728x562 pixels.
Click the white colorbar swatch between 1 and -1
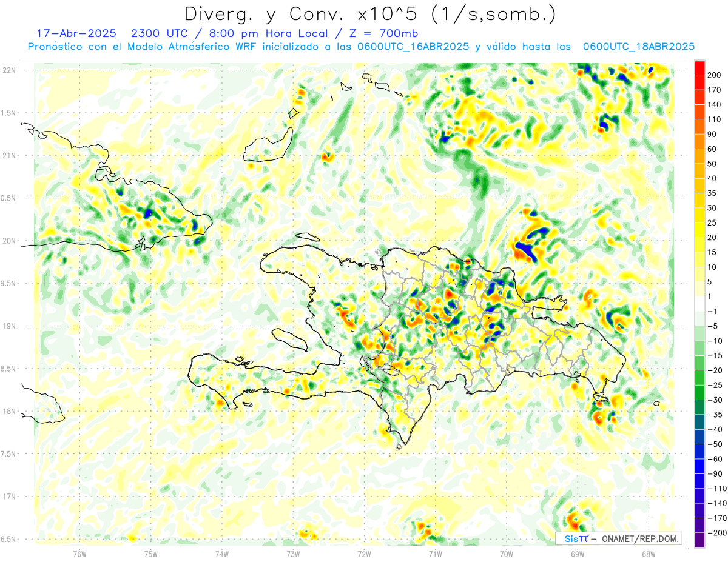point(699,304)
